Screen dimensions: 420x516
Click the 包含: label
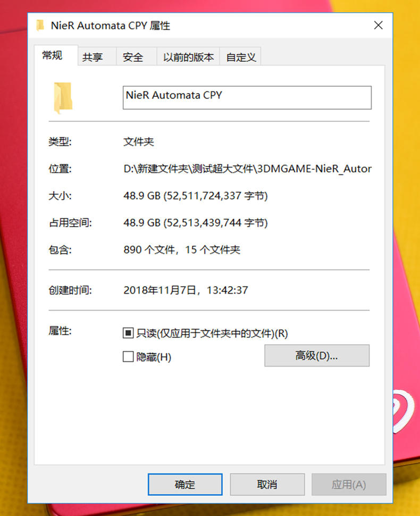60,250
